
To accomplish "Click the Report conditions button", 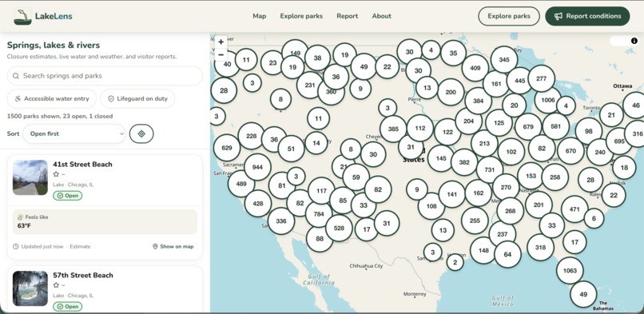I will point(587,17).
